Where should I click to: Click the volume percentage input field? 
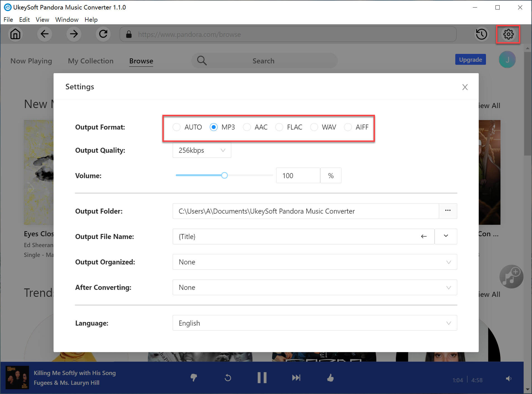[298, 175]
